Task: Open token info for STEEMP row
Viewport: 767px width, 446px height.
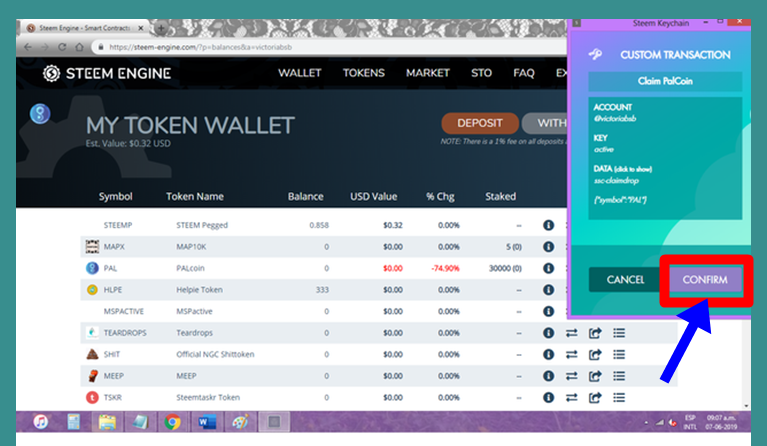Action: tap(548, 225)
